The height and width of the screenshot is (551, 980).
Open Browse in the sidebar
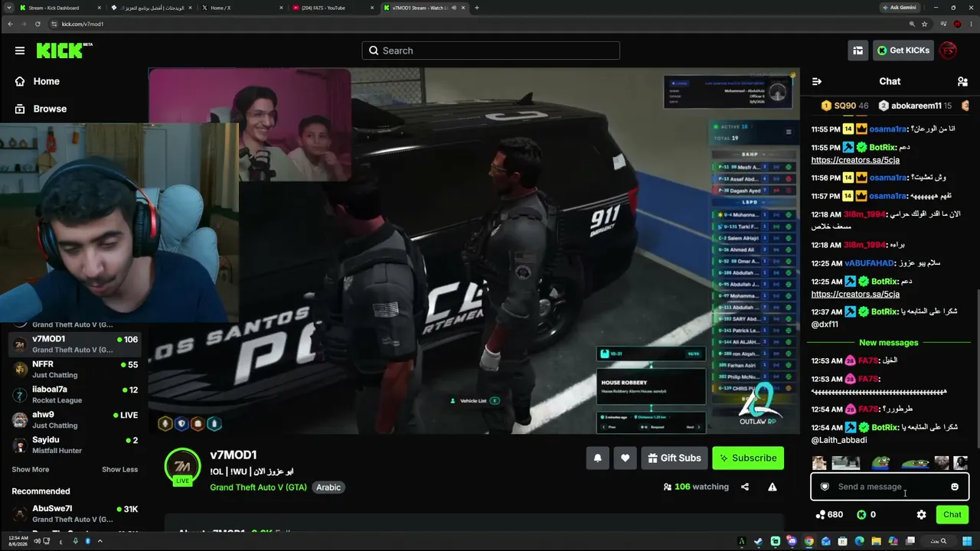pos(50,109)
